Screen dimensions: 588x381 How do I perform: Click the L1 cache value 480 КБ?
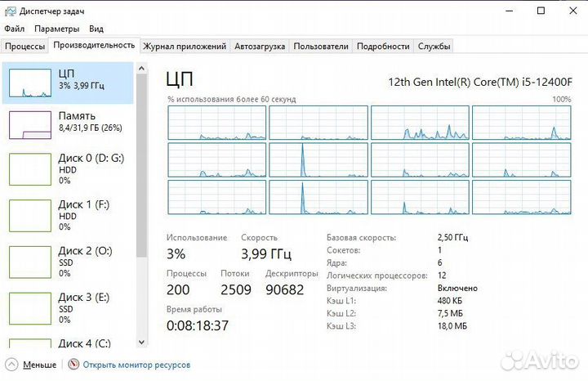[450, 301]
